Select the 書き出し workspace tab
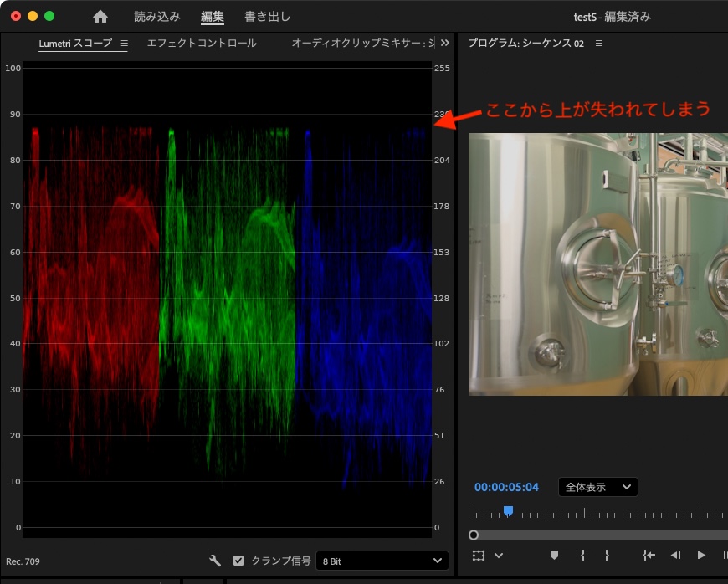This screenshot has height=584, width=728. point(267,16)
